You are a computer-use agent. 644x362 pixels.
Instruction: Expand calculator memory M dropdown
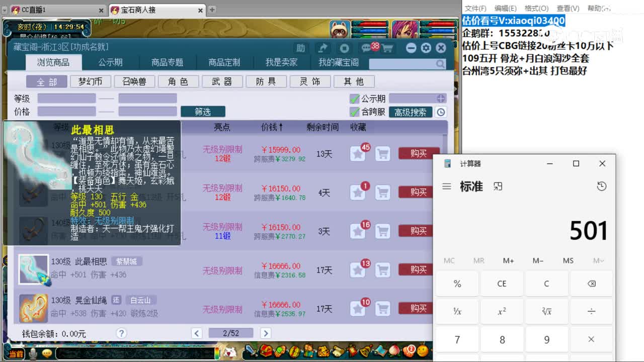coord(598,260)
